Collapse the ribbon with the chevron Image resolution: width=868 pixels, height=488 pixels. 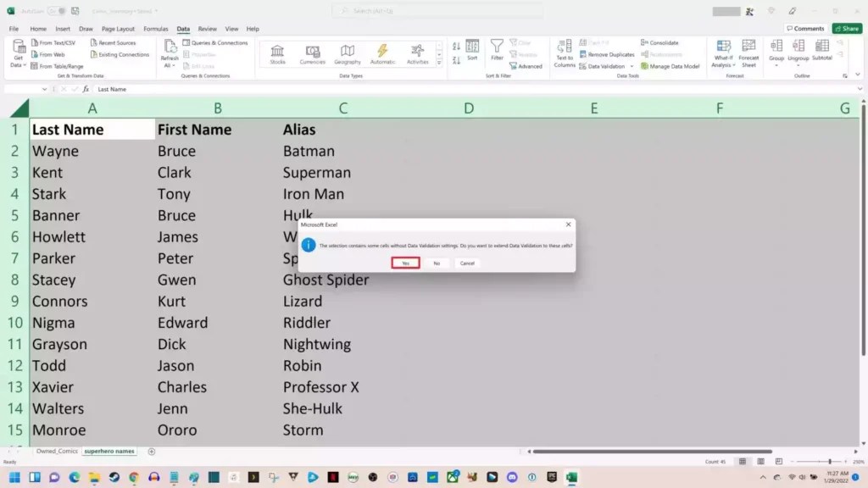[857, 75]
